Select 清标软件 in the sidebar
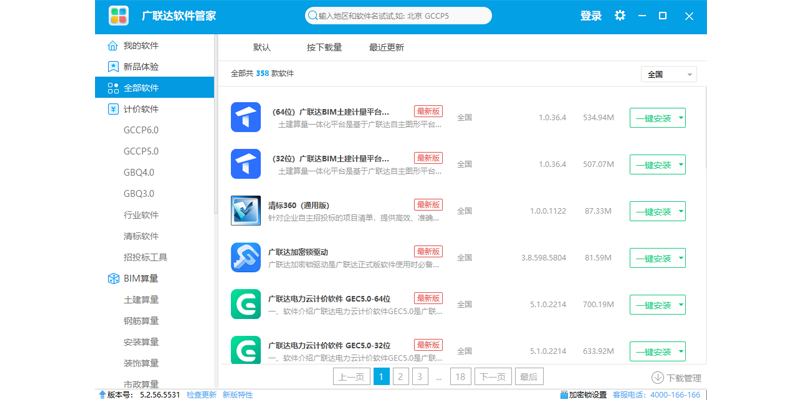The height and width of the screenshot is (400, 800). [141, 236]
